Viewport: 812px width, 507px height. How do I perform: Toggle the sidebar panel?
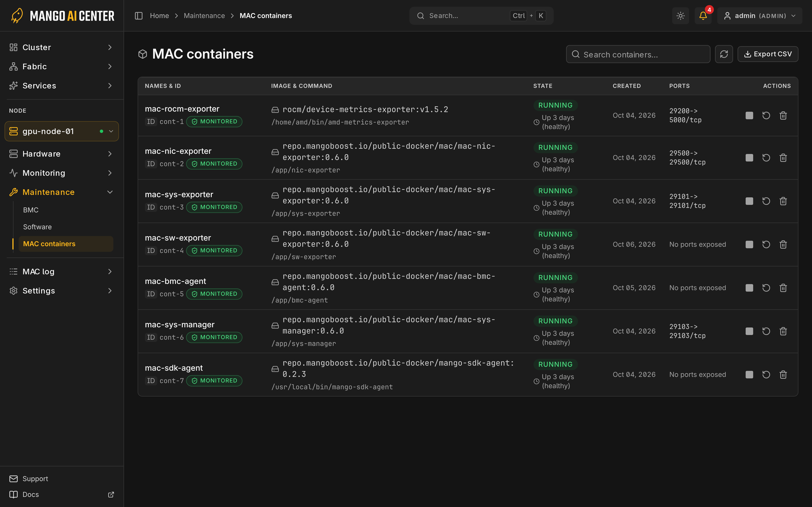pyautogui.click(x=139, y=16)
